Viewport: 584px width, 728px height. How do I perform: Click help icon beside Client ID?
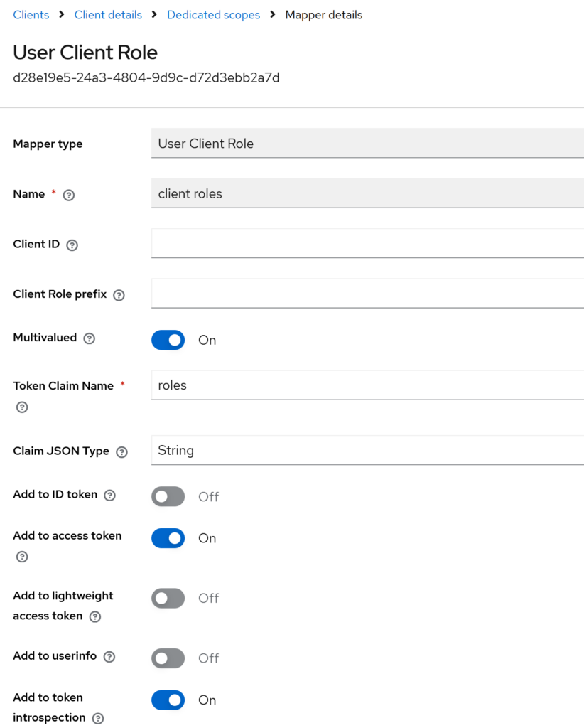(x=72, y=245)
